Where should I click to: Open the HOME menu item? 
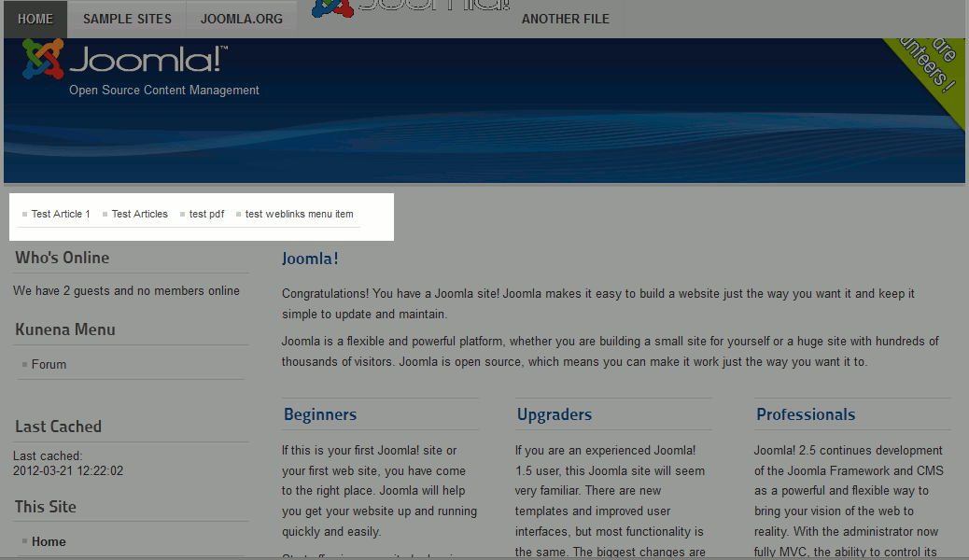point(35,20)
